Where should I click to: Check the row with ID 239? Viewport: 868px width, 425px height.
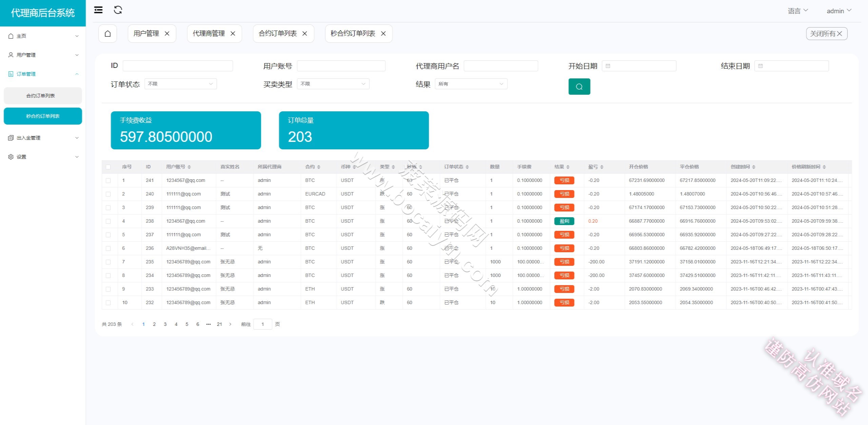pyautogui.click(x=108, y=208)
